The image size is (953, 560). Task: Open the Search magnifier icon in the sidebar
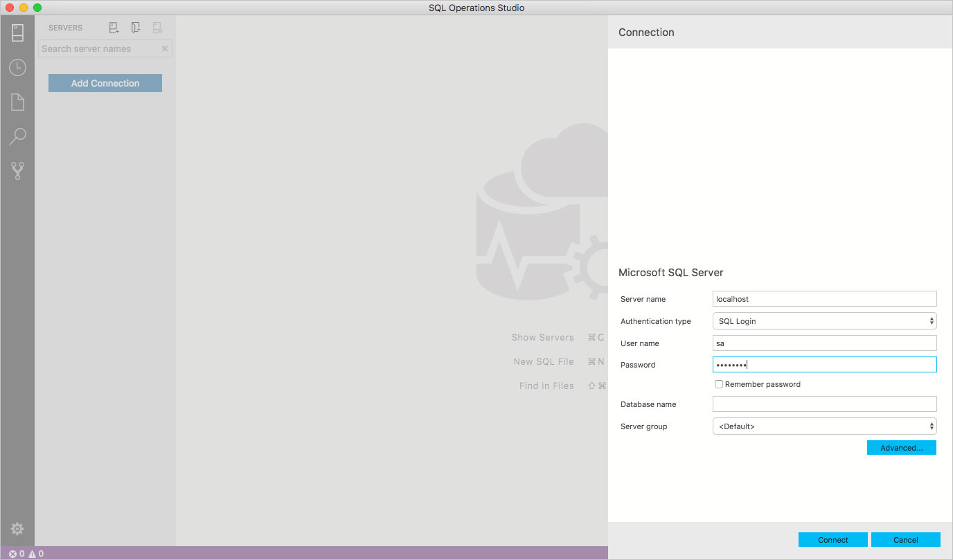pyautogui.click(x=17, y=136)
